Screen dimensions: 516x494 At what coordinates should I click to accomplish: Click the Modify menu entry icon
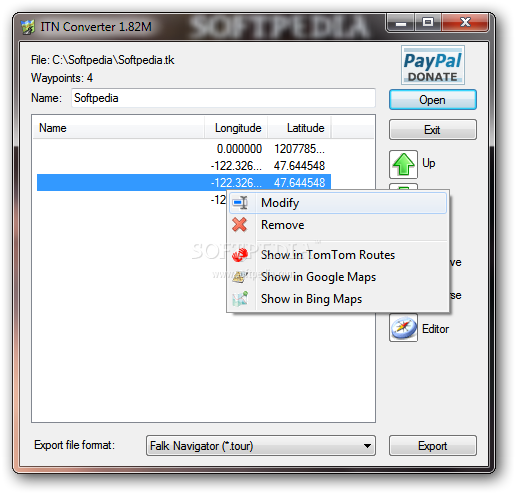point(240,203)
